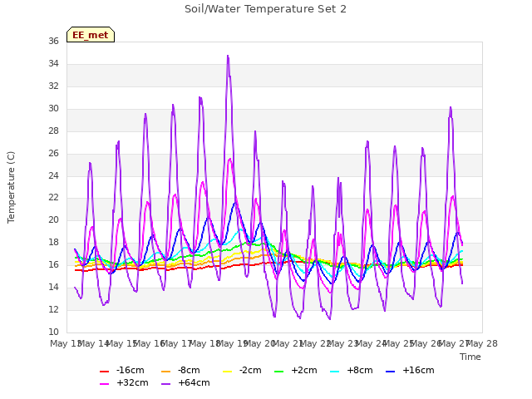532x399 pixels.
Task: Click the May 28 x-axis tick label
Action: tap(482, 343)
